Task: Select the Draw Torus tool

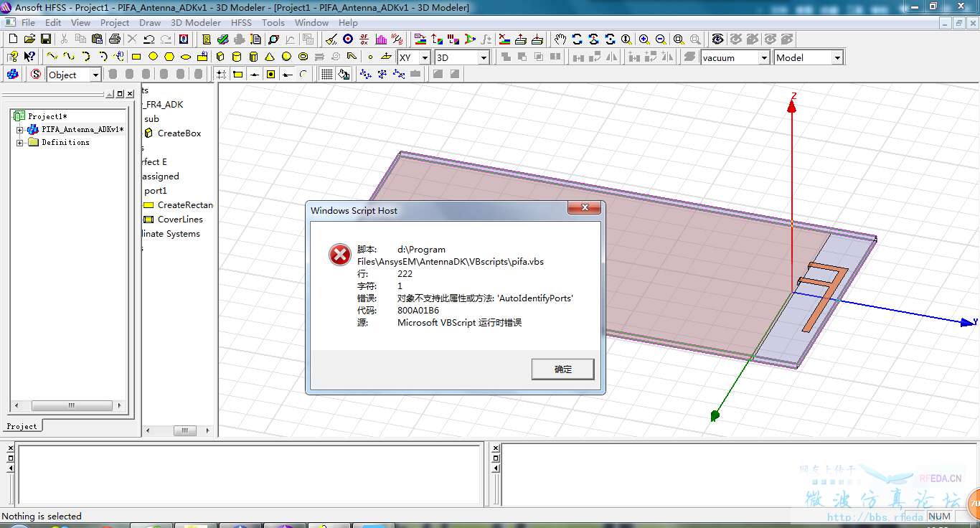Action: point(303,57)
